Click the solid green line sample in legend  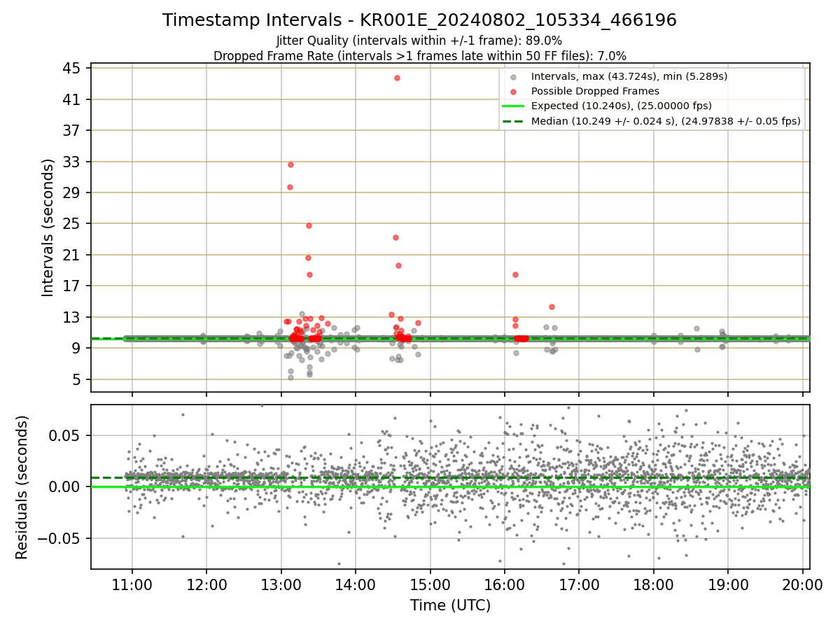[514, 106]
